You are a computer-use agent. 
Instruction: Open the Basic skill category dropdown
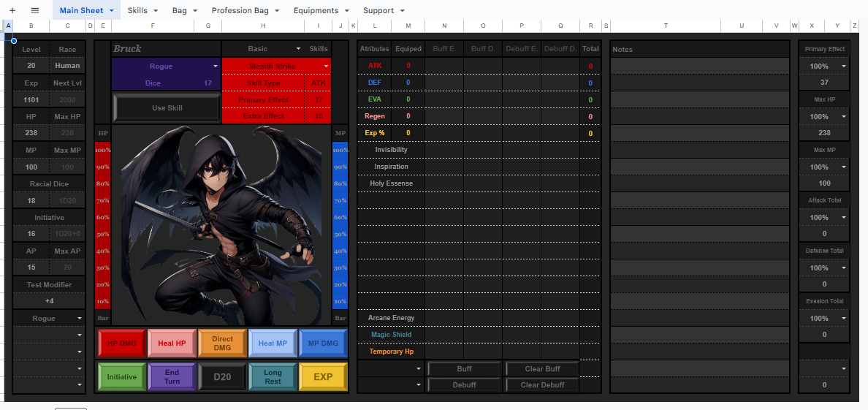[298, 49]
